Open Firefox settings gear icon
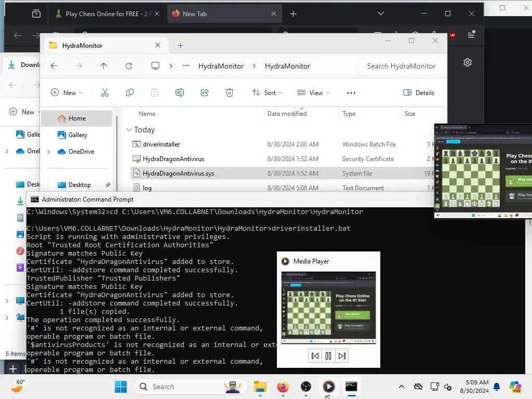The width and height of the screenshot is (532, 399). 468,62
